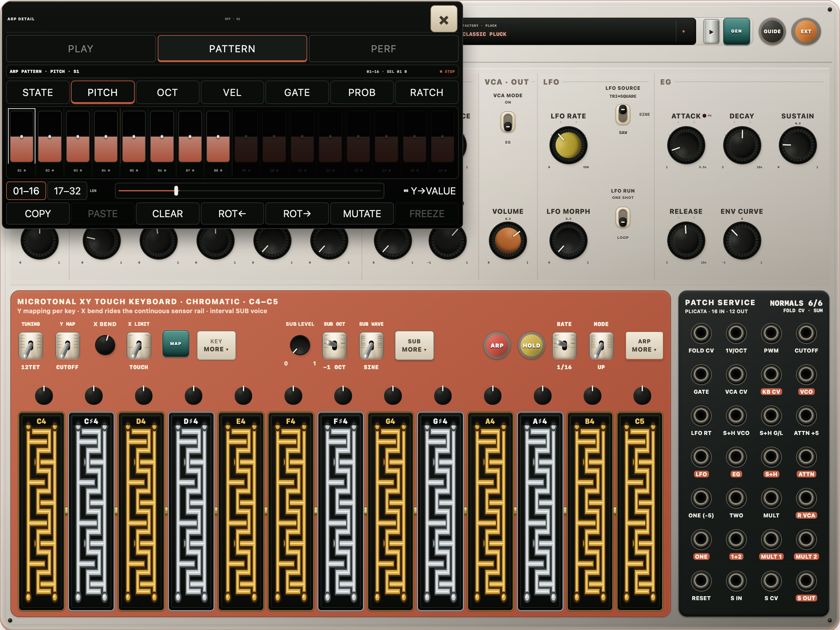This screenshot has height=630, width=840.
Task: Click step 05 pitch bar
Action: pos(134,137)
